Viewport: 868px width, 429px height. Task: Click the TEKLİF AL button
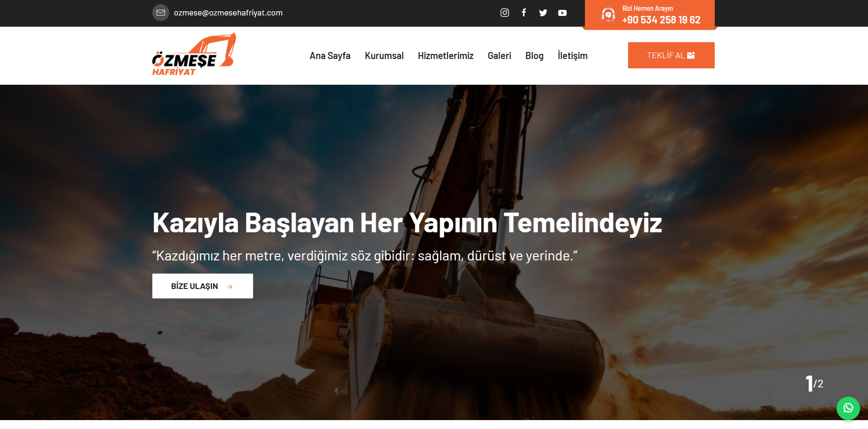671,55
